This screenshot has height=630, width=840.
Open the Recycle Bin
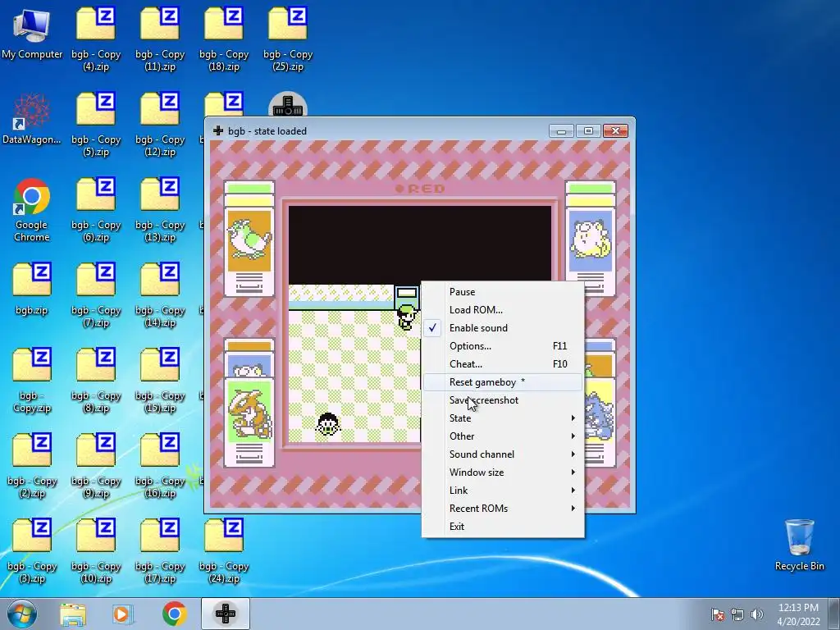(799, 545)
